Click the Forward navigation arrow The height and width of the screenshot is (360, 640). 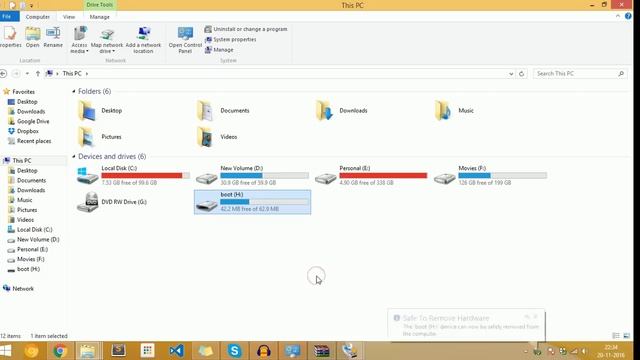tap(16, 73)
